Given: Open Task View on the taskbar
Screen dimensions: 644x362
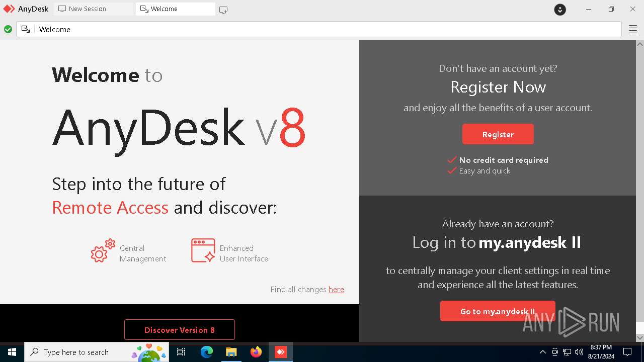Looking at the screenshot, I should pos(182,352).
